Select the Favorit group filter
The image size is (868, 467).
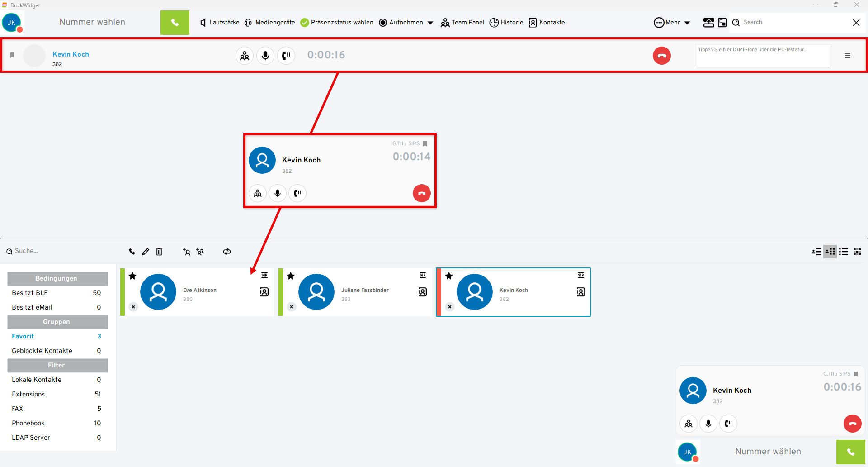click(23, 336)
